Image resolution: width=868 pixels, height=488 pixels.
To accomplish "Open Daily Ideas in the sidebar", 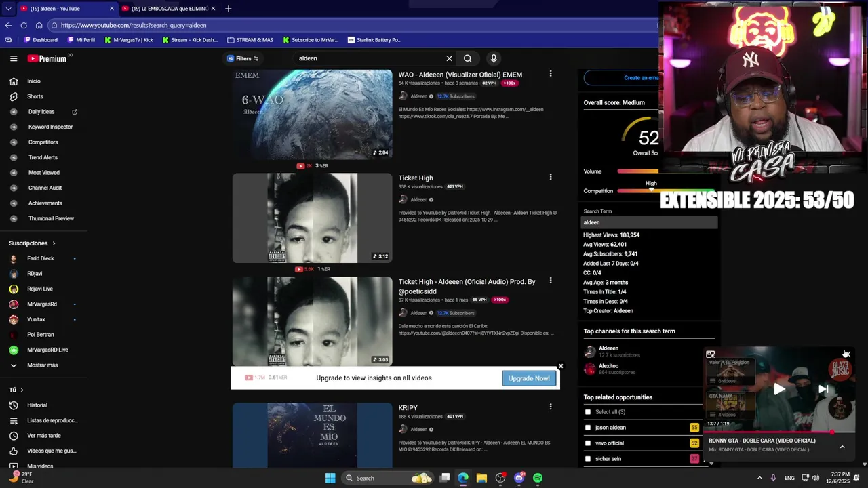I will tap(41, 112).
